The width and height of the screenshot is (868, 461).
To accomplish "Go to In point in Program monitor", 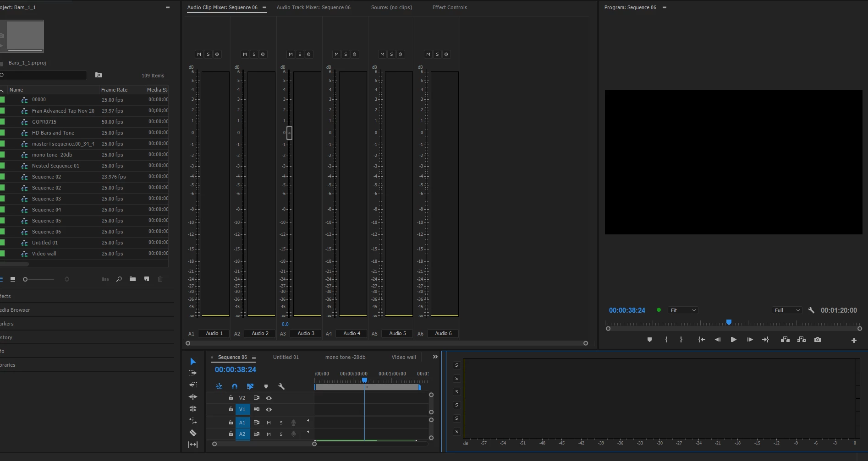I will (702, 340).
